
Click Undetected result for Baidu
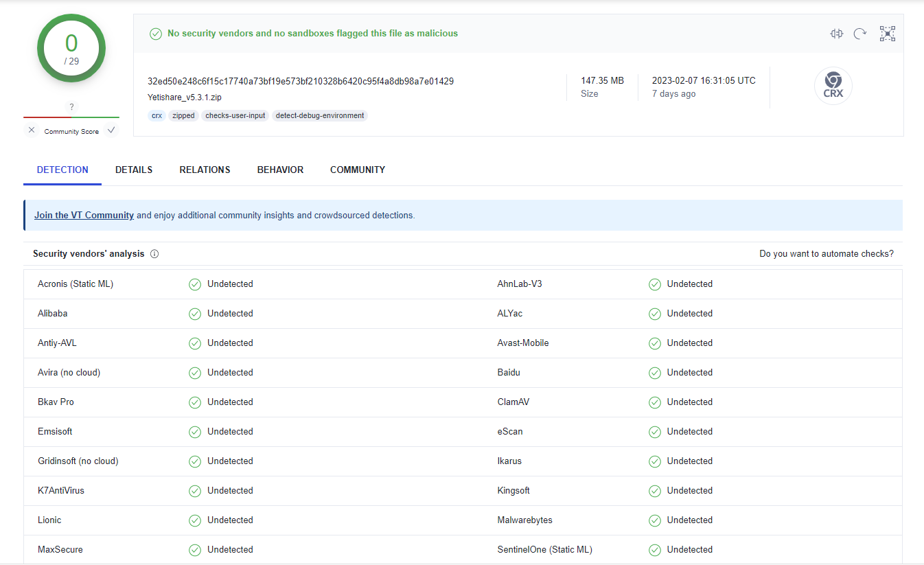point(690,373)
